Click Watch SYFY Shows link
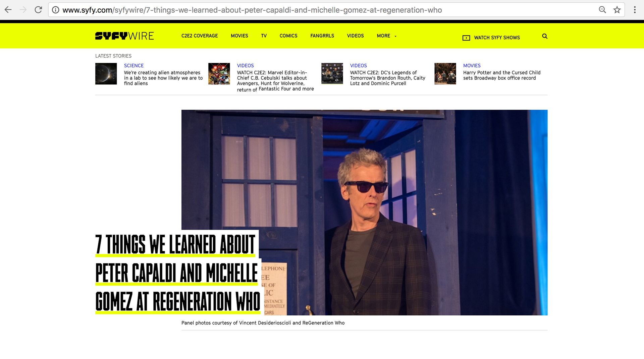 (497, 38)
